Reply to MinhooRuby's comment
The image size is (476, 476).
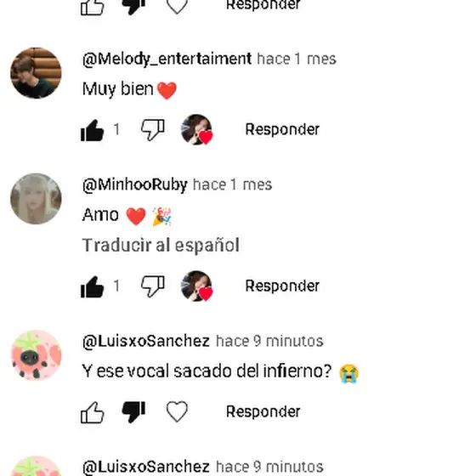[282, 286]
